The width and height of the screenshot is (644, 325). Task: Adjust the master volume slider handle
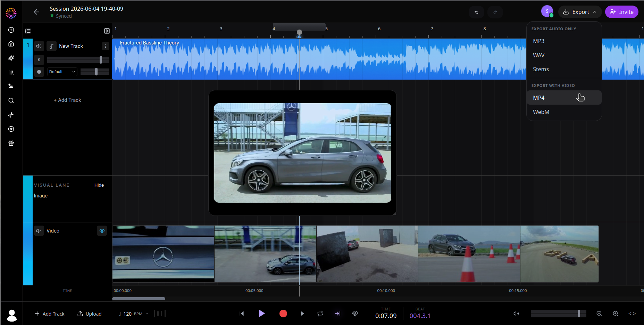579,314
